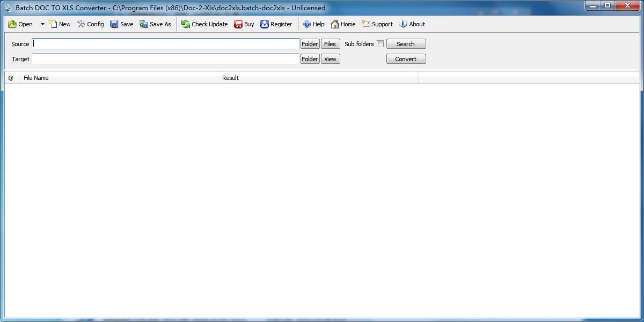Click the application icon in the title bar
Image resolution: width=644 pixels, height=322 pixels.
click(8, 8)
